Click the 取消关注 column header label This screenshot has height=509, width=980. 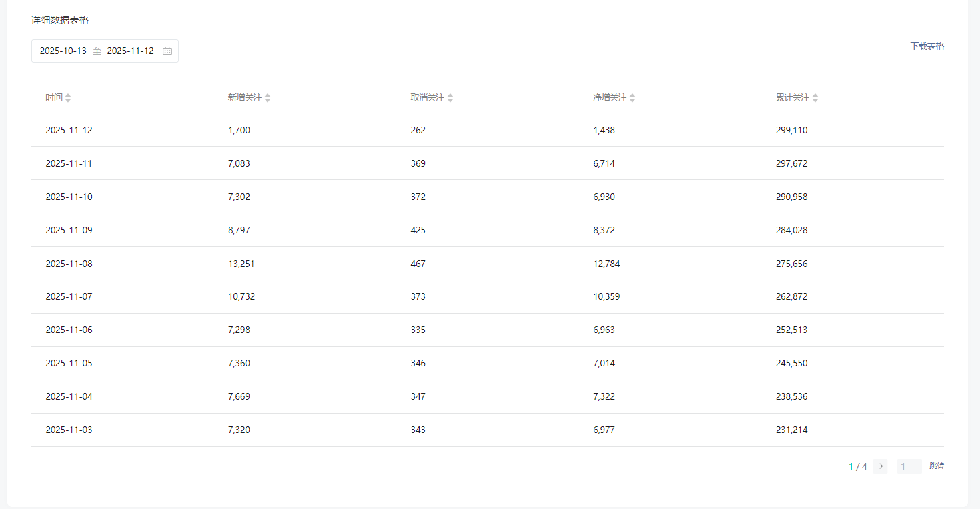point(428,98)
